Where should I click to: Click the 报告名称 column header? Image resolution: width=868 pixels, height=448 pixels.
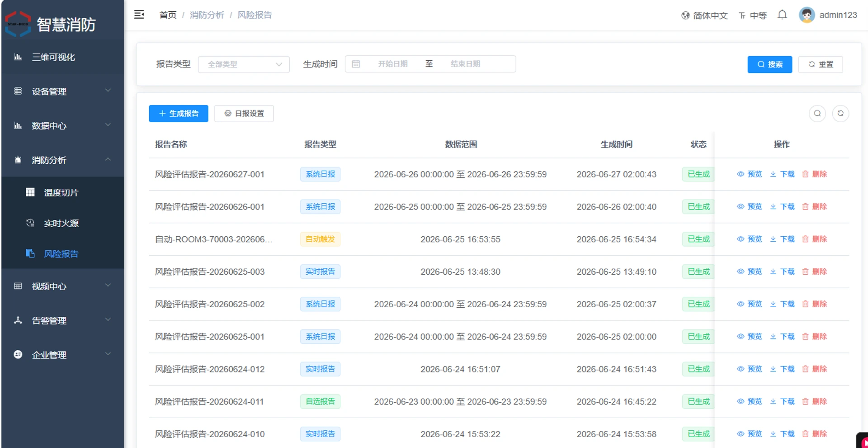click(x=171, y=144)
